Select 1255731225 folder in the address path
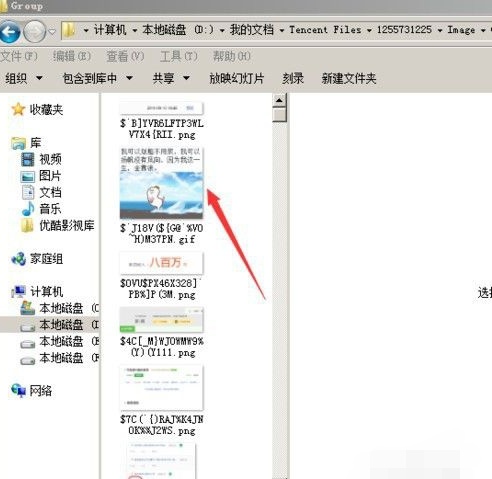The width and height of the screenshot is (492, 479). click(404, 30)
